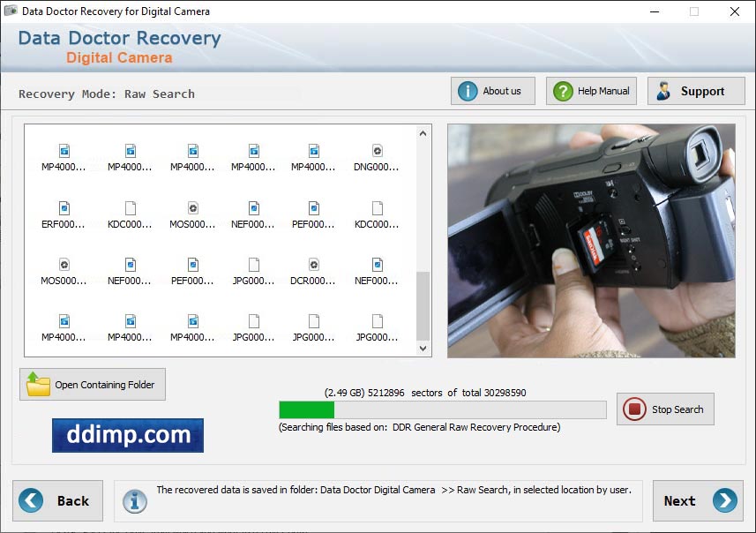This screenshot has height=533, width=756.
Task: Click the info icon near saved folder message
Action: click(x=134, y=500)
